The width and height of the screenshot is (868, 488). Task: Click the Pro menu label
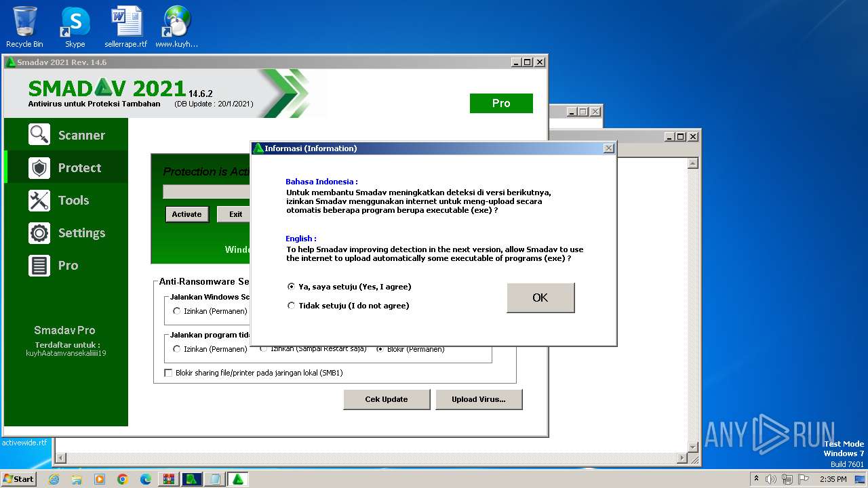point(68,265)
